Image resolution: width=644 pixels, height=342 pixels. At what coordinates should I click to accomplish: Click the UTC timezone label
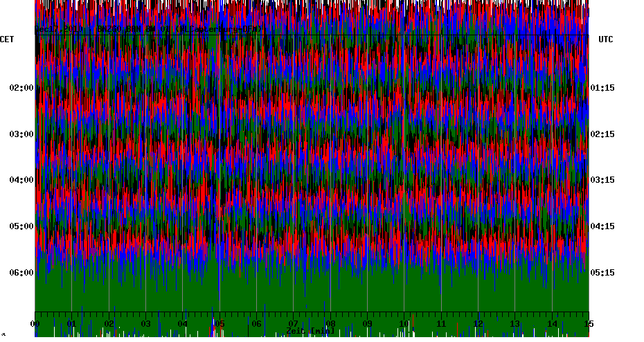click(606, 39)
